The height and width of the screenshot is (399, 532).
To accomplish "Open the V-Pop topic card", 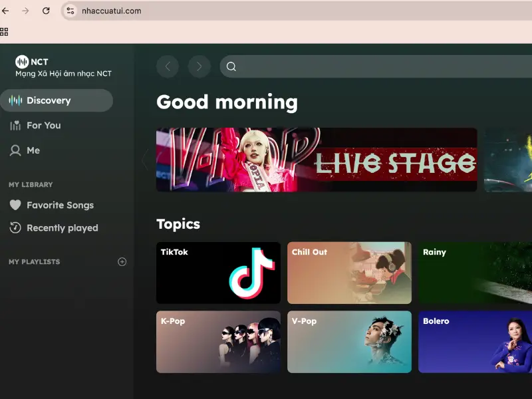I will point(350,342).
